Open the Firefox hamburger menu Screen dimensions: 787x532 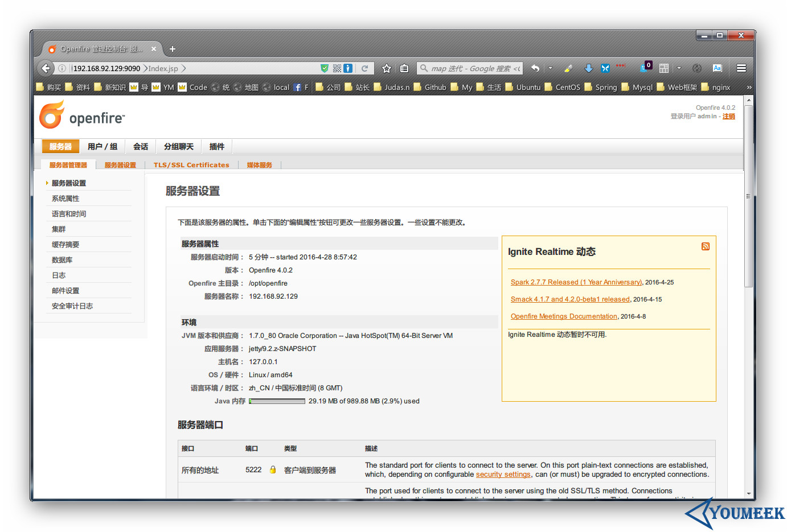pos(741,68)
